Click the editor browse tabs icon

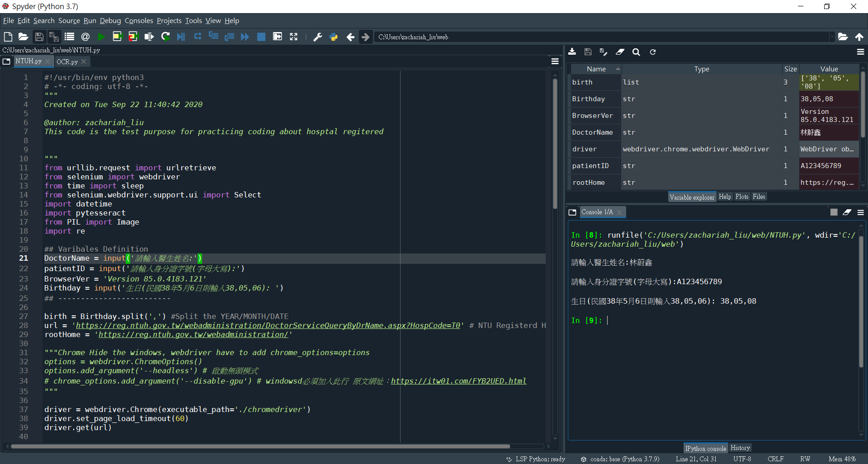(x=6, y=61)
